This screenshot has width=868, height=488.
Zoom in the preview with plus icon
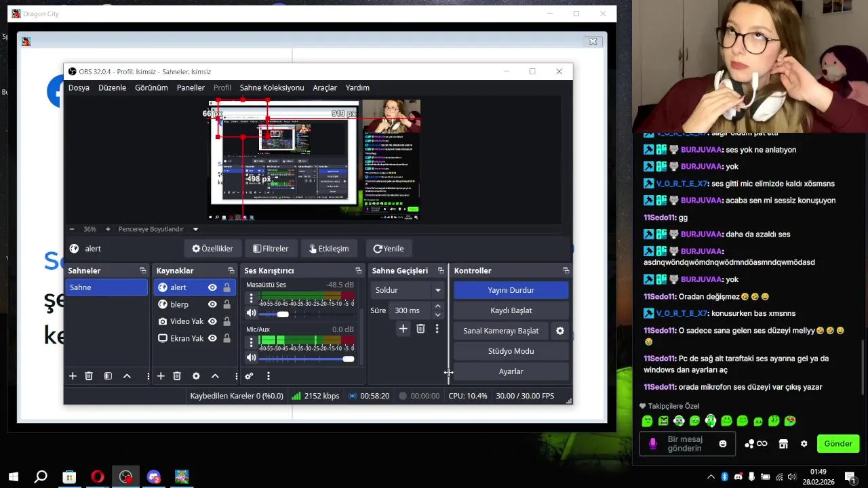coord(108,229)
